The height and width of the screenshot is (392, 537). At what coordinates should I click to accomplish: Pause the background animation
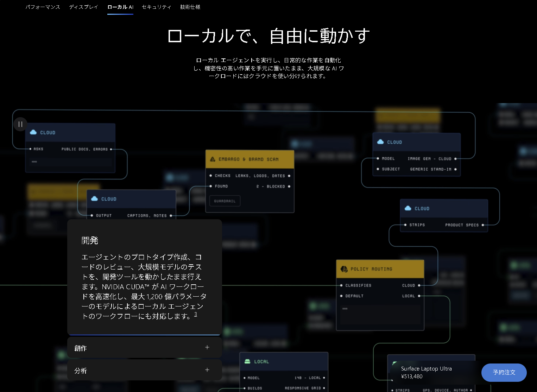pyautogui.click(x=20, y=124)
